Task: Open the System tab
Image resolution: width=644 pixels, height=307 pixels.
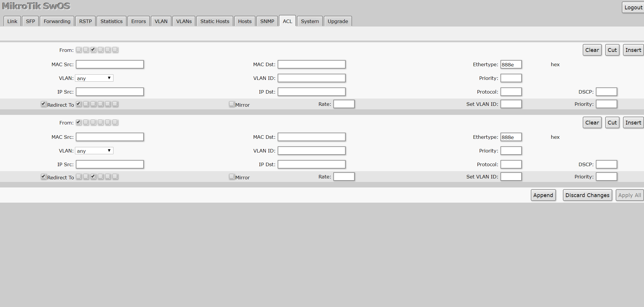Action: (310, 21)
